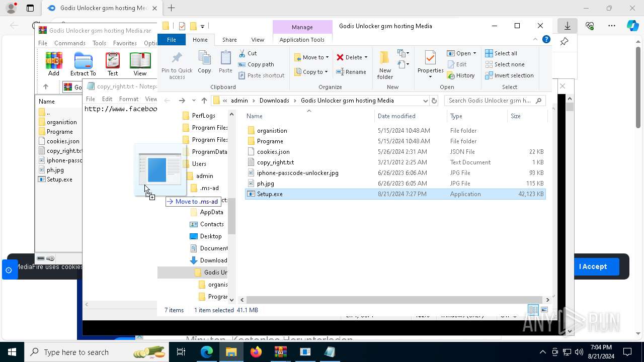Open Windows Start menu
Image resolution: width=644 pixels, height=362 pixels.
[x=12, y=352]
